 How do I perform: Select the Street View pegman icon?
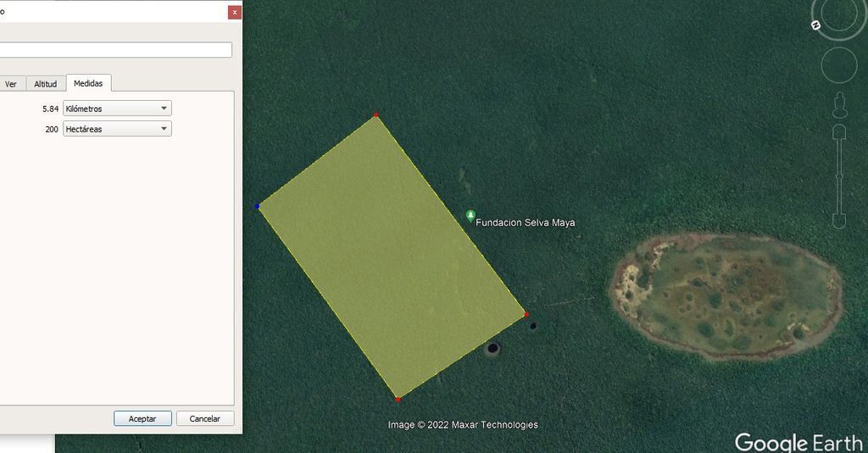[x=839, y=103]
